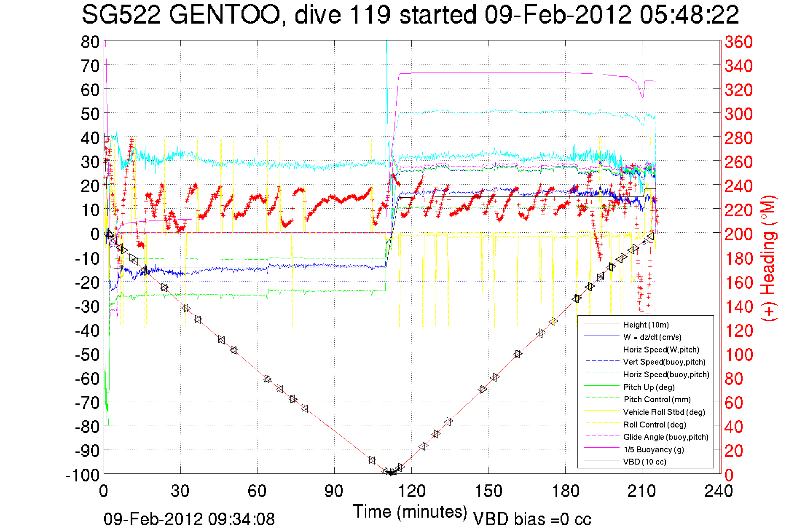
Task: Click x-axis tick label '180'
Action: click(565, 491)
